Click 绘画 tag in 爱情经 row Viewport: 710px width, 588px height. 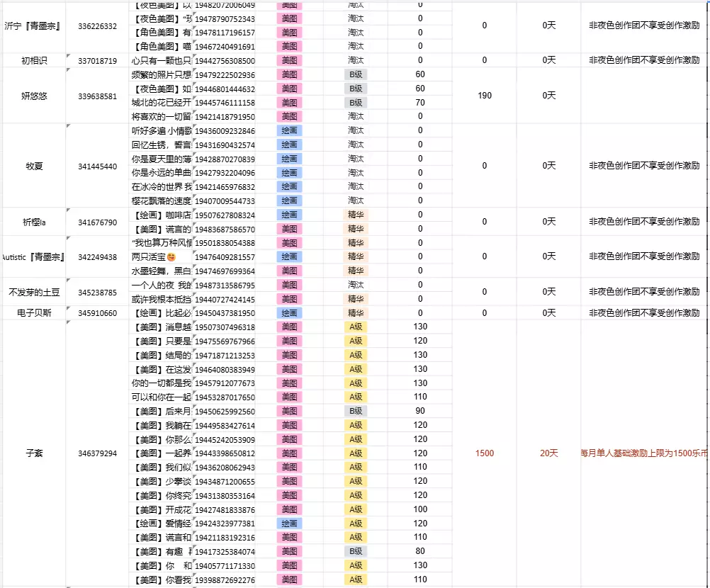289,524
